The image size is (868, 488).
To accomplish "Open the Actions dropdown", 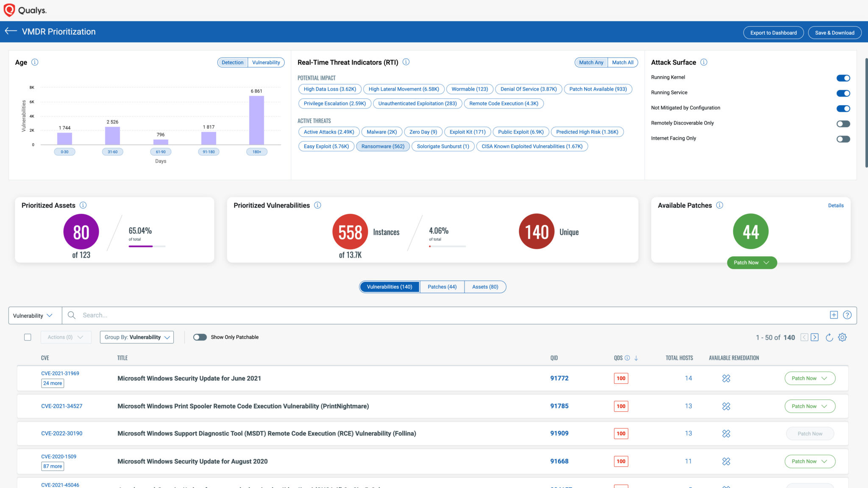I will (x=66, y=337).
